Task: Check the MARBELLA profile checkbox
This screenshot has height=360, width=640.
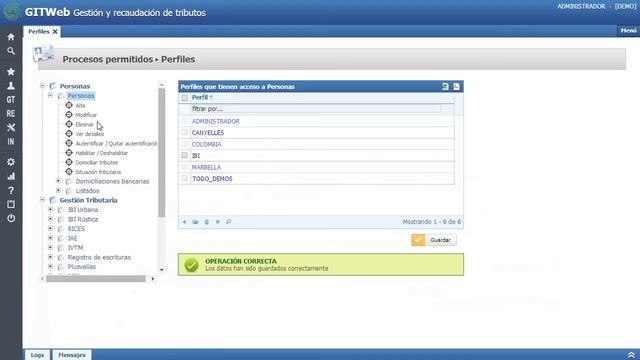Action: tap(184, 167)
